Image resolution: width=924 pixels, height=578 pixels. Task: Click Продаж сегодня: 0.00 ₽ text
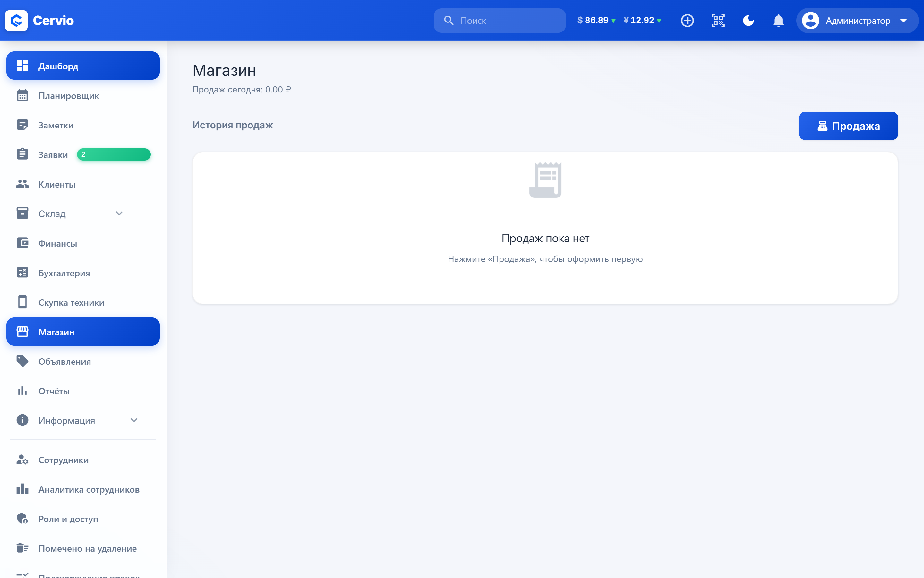241,90
